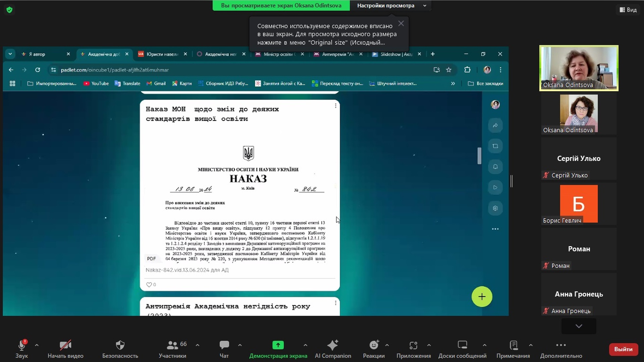Screen dimensions: 644x362
Task: Click the green encryption shield icon
Action: 9,10
